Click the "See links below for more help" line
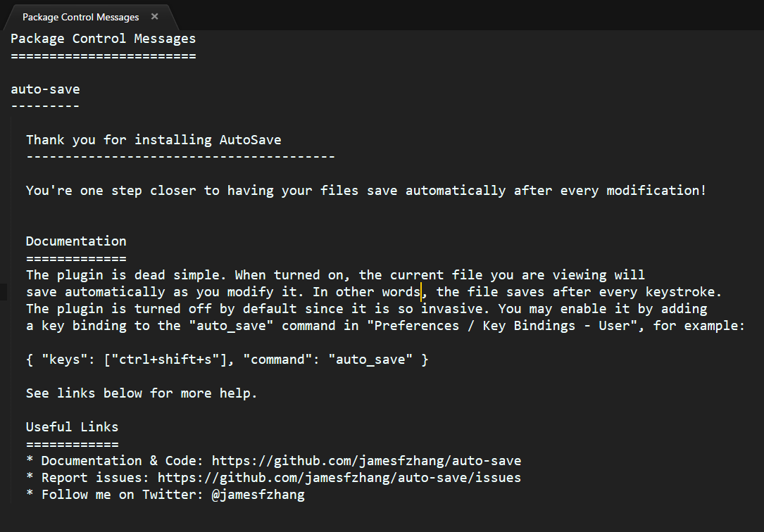Viewport: 764px width, 532px height. tap(142, 393)
